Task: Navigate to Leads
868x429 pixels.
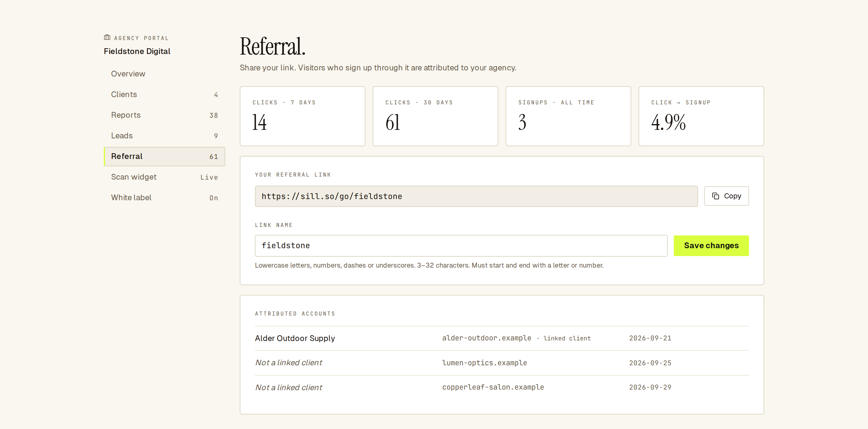Action: (x=164, y=136)
